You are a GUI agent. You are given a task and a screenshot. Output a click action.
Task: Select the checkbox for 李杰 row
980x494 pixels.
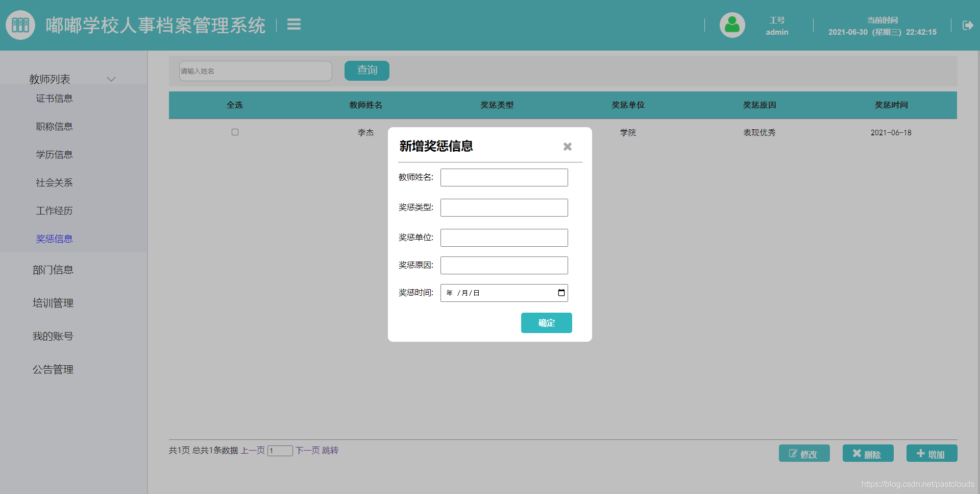click(x=235, y=132)
